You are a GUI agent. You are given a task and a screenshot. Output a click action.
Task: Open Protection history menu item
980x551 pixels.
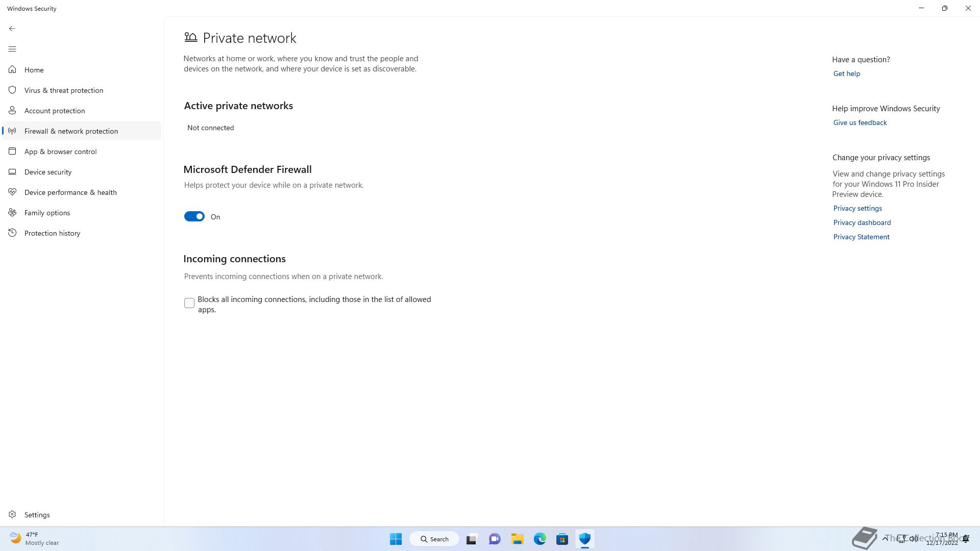click(x=82, y=233)
